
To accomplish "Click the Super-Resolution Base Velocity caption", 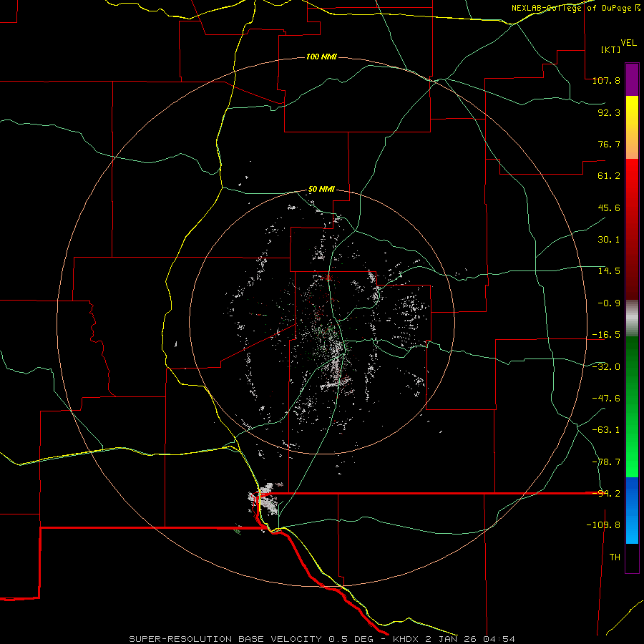I will click(322, 639).
